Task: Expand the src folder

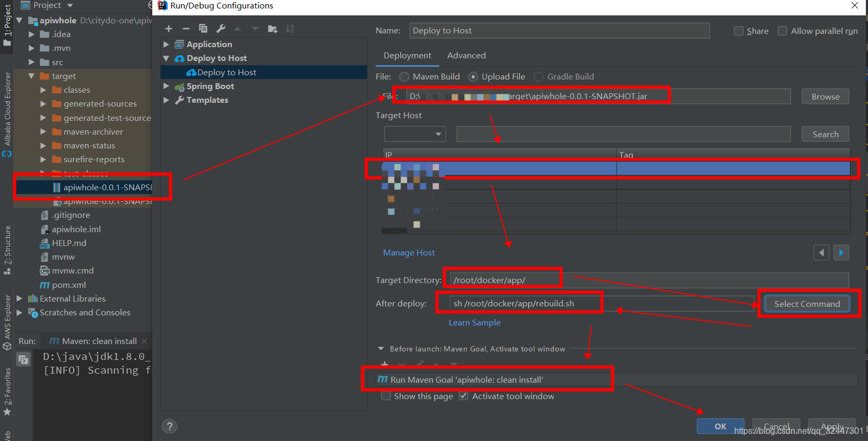Action: tap(31, 62)
